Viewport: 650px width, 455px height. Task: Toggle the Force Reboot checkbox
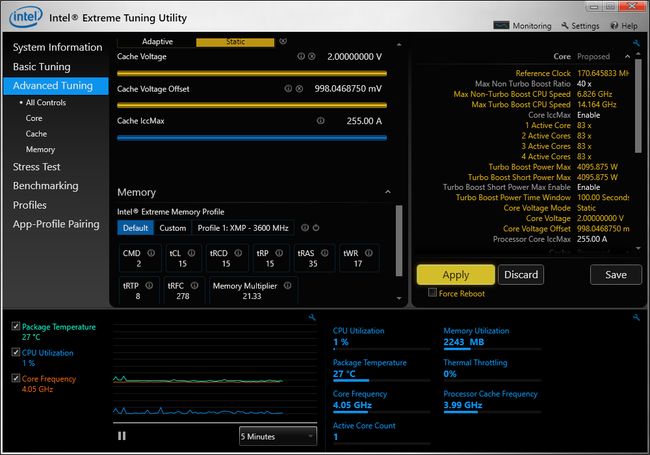click(x=432, y=293)
